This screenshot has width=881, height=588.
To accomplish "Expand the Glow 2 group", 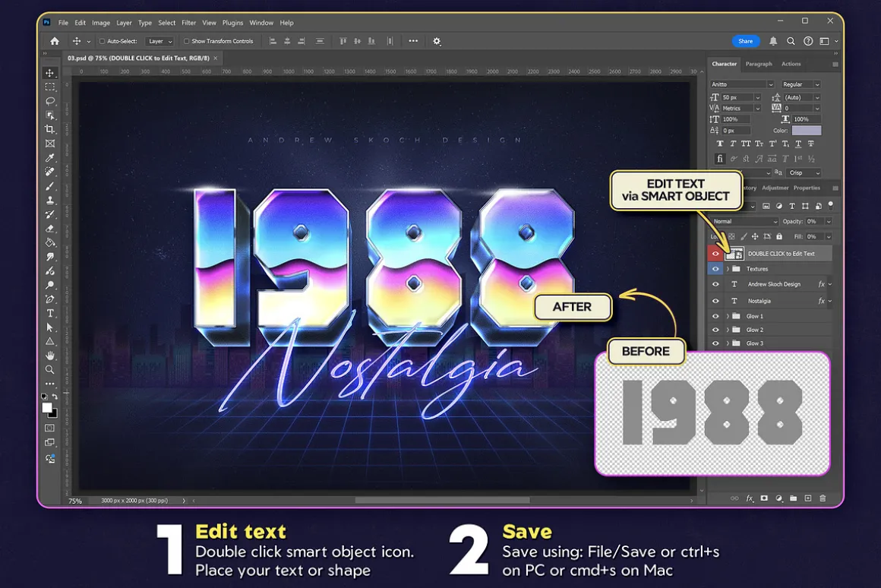I will pos(728,330).
